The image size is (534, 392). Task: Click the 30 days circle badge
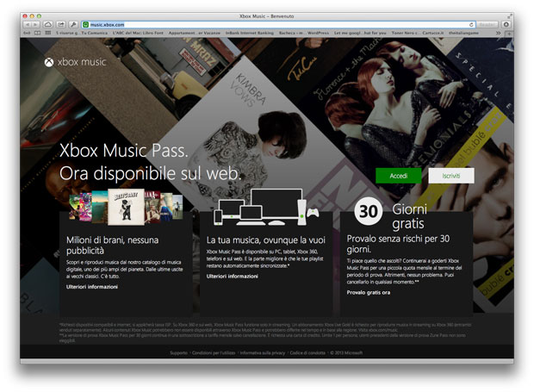pyautogui.click(x=368, y=211)
